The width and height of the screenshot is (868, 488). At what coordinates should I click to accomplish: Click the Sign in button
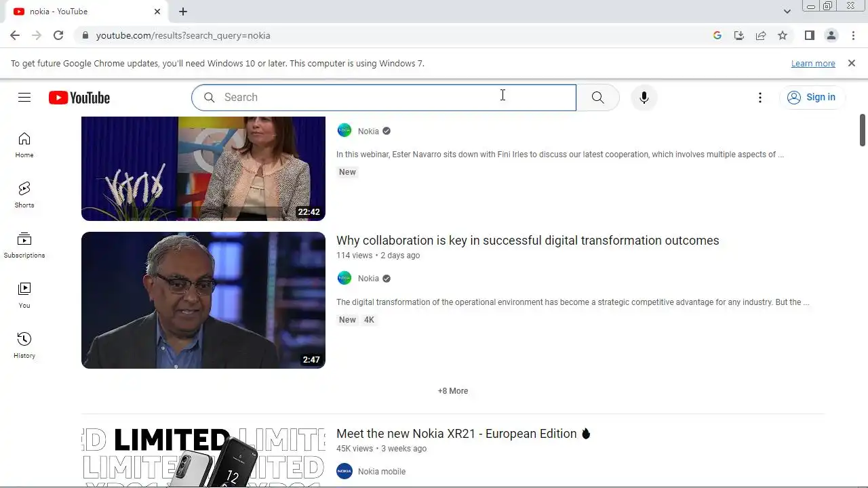(812, 97)
